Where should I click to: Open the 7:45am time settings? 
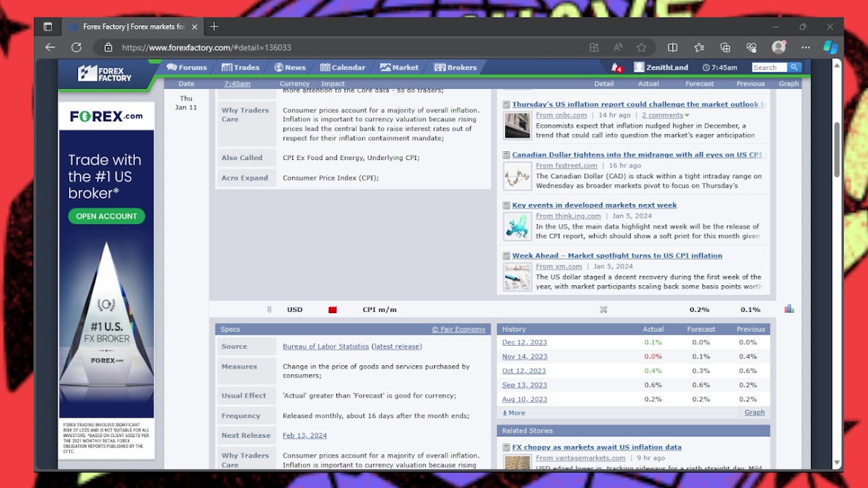[719, 67]
